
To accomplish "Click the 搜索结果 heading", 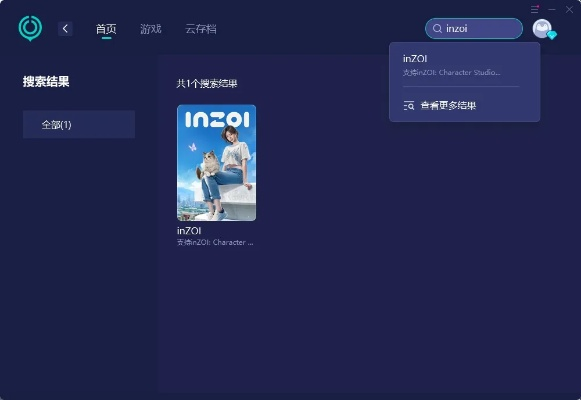I will 46,81.
